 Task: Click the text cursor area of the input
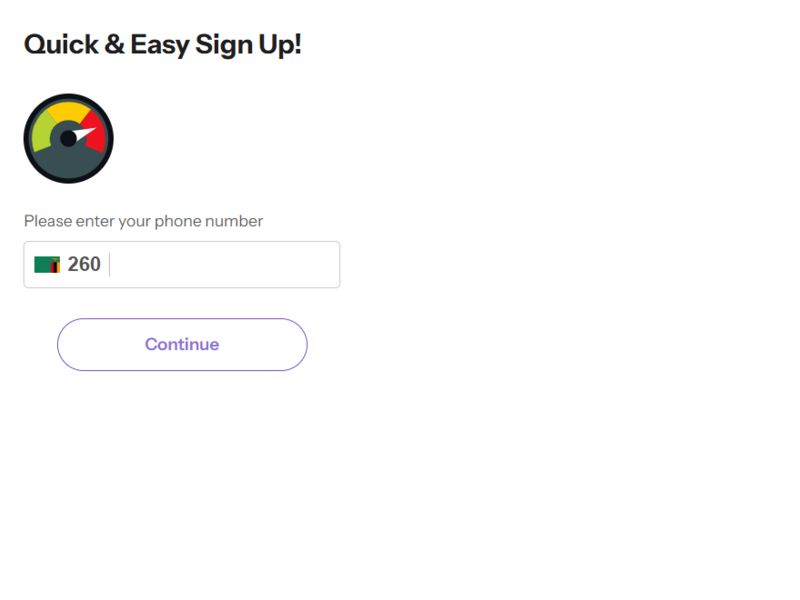pyautogui.click(x=110, y=264)
